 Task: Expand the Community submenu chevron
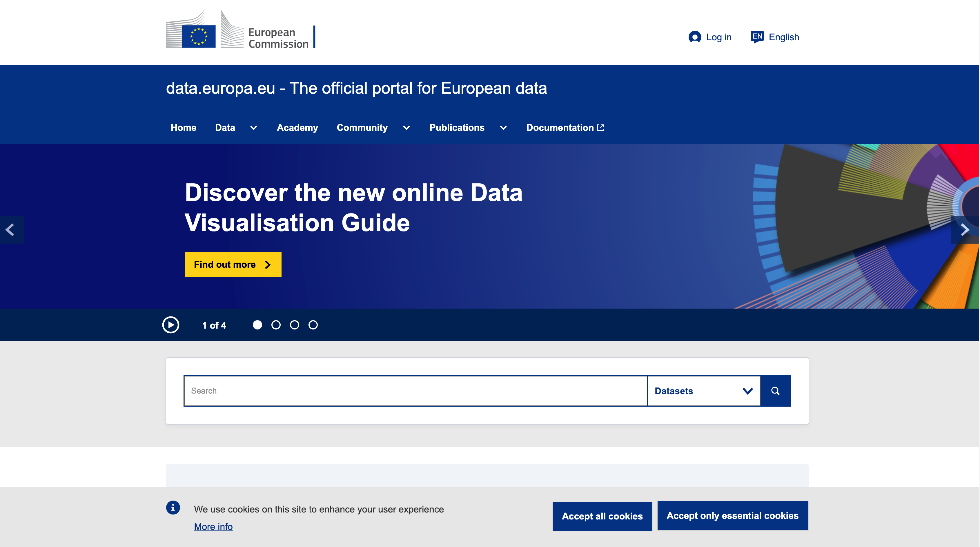(406, 128)
